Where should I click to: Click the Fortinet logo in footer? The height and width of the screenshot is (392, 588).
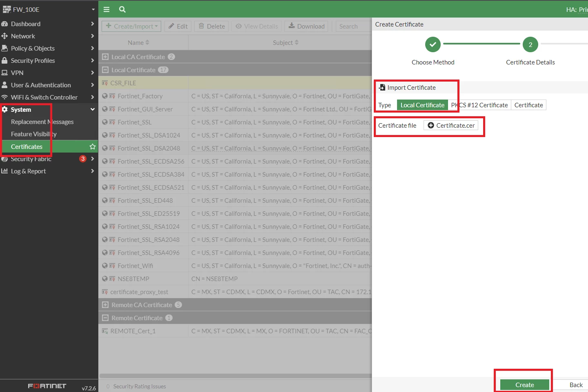tap(47, 385)
